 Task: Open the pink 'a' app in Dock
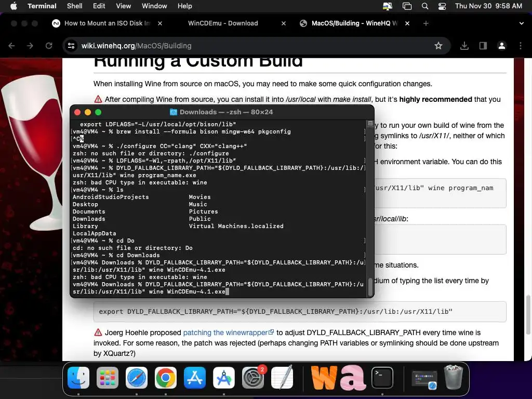pos(353,378)
